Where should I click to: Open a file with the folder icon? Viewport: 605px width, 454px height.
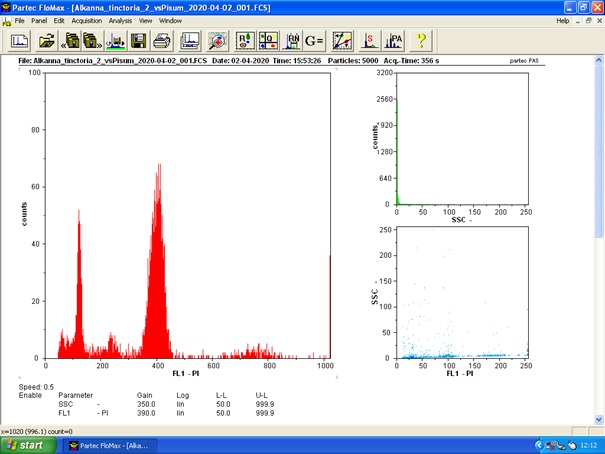pyautogui.click(x=46, y=41)
